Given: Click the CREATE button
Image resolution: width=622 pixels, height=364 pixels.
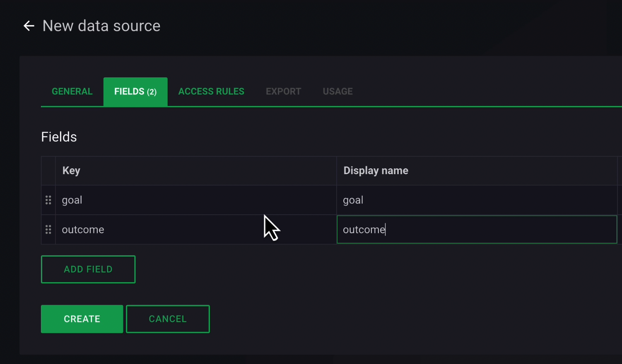Looking at the screenshot, I should tap(82, 319).
